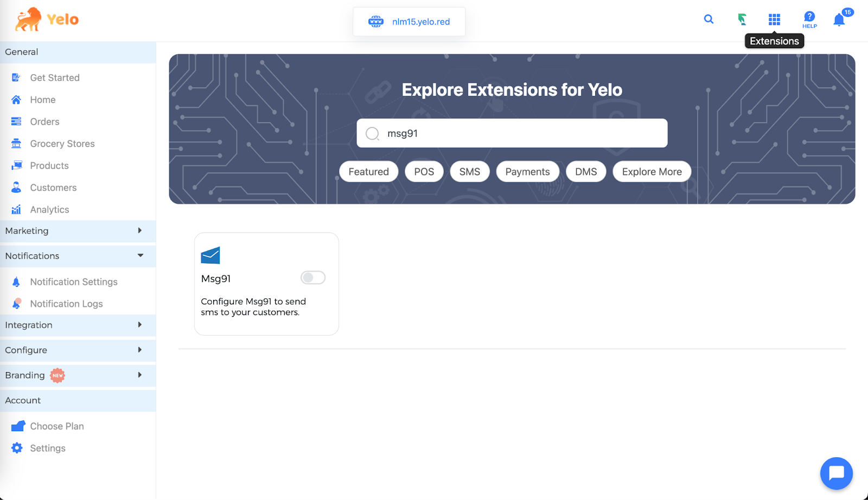Click the Notification Settings bell icon
Image resolution: width=868 pixels, height=500 pixels.
pos(16,282)
